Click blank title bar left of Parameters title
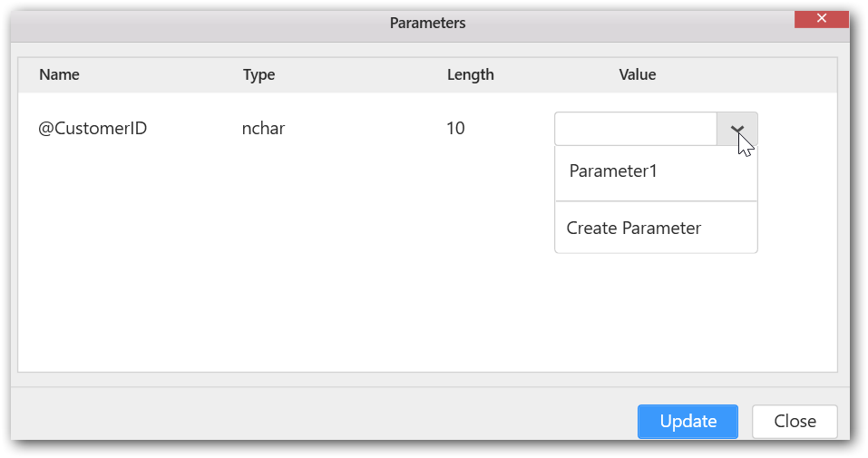The height and width of the screenshot is (458, 868). [x=181, y=23]
